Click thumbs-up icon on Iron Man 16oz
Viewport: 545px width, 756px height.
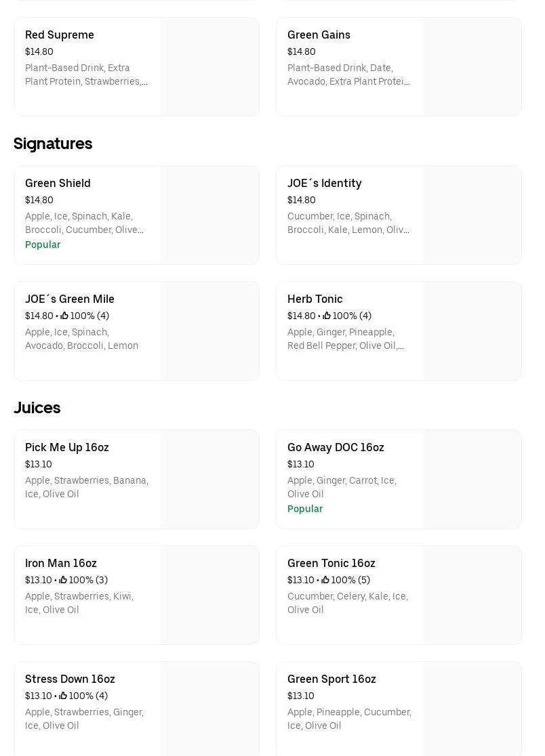click(x=63, y=580)
